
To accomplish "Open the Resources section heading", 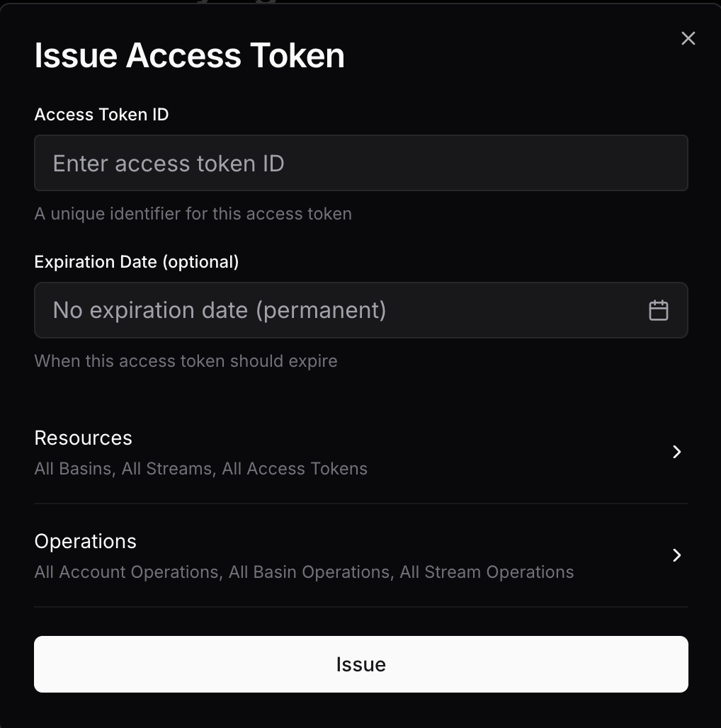I will pos(83,438).
